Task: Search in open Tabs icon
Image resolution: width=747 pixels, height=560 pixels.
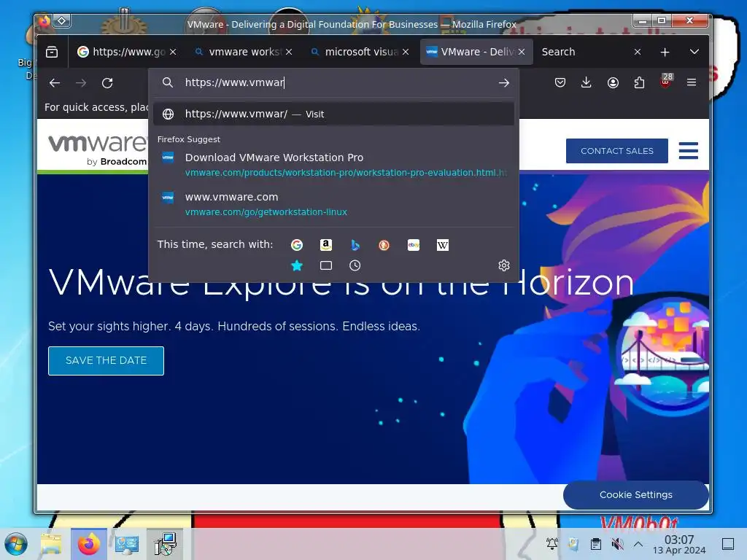Action: coord(326,265)
